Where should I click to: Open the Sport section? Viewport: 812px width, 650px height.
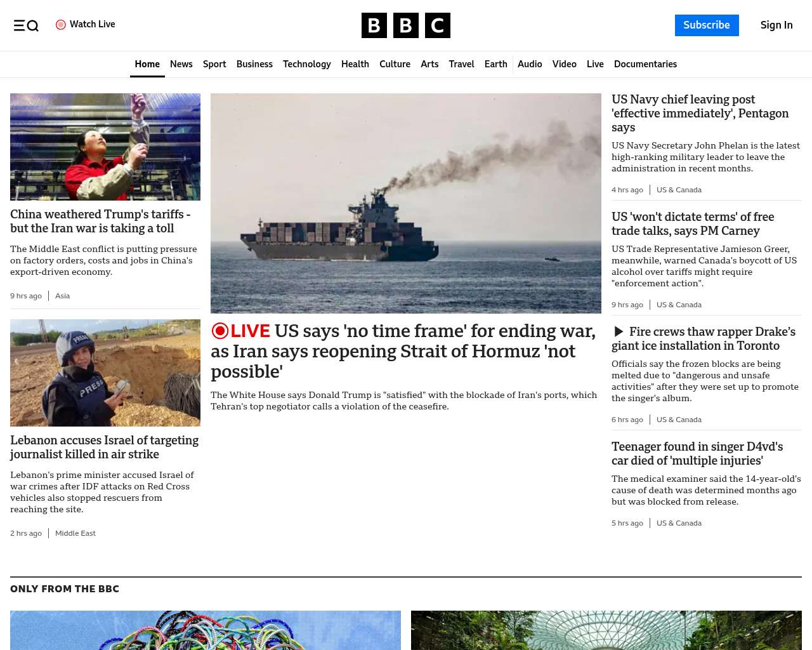coord(214,64)
